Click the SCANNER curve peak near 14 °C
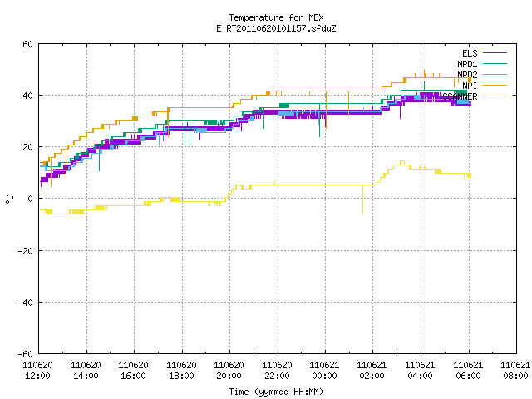The height and width of the screenshot is (399, 532). point(402,163)
